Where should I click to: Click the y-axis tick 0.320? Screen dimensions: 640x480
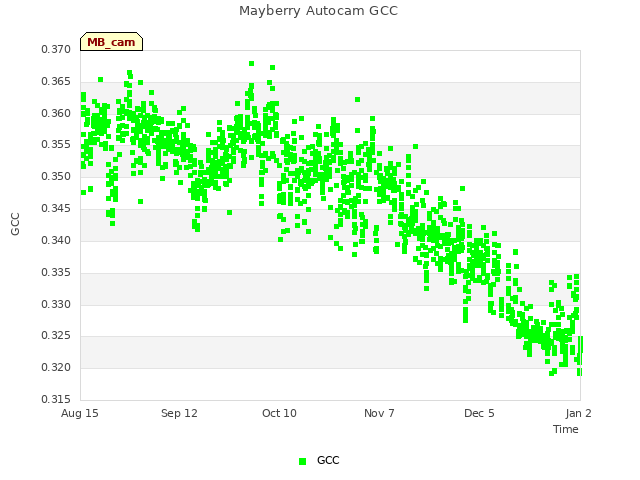56,367
